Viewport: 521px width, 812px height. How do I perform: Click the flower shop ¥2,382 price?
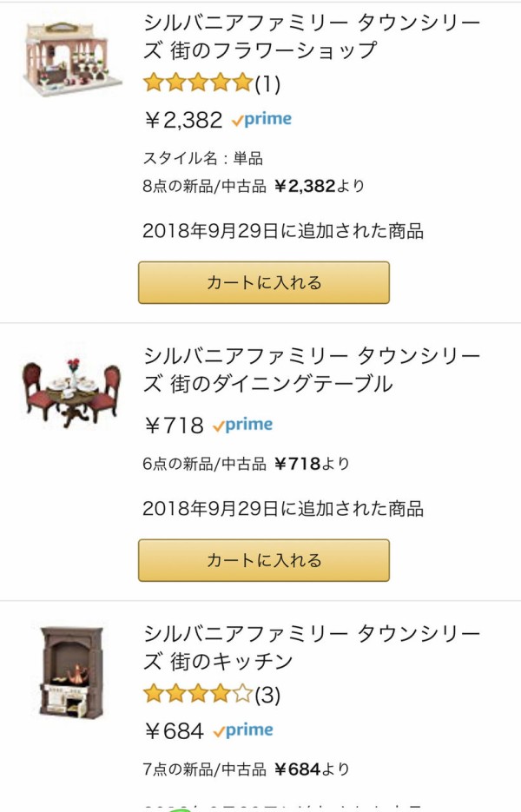pos(183,120)
